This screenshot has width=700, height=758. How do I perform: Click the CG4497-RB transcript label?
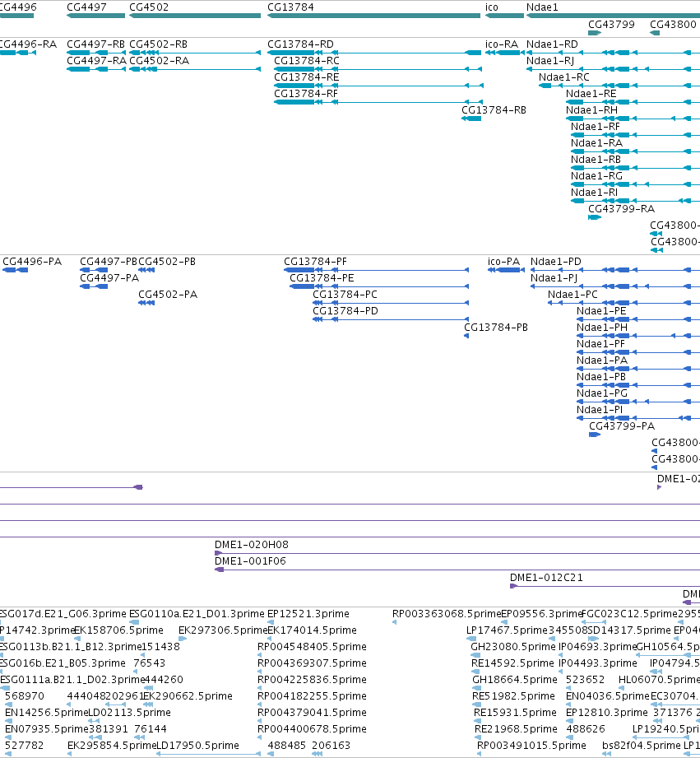tap(95, 44)
